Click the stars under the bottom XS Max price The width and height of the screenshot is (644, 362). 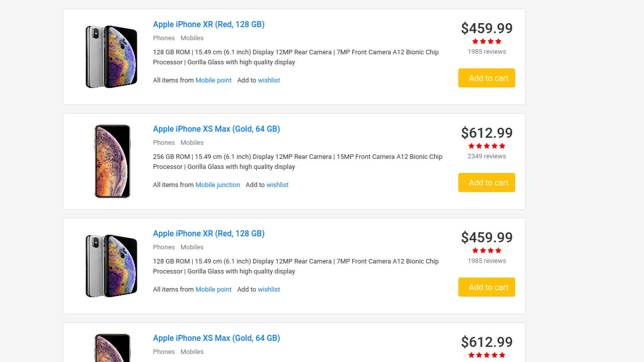(487, 354)
